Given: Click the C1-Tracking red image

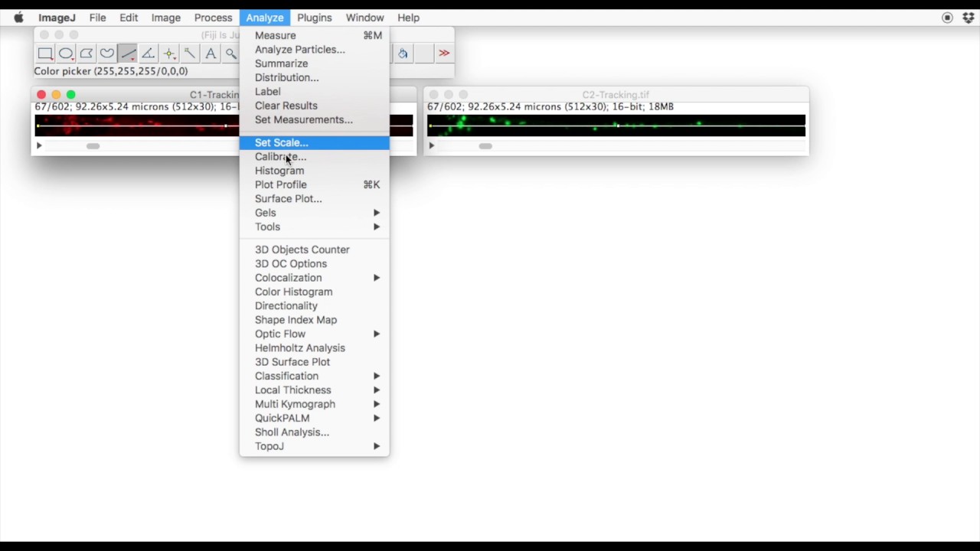Looking at the screenshot, I should [x=137, y=126].
